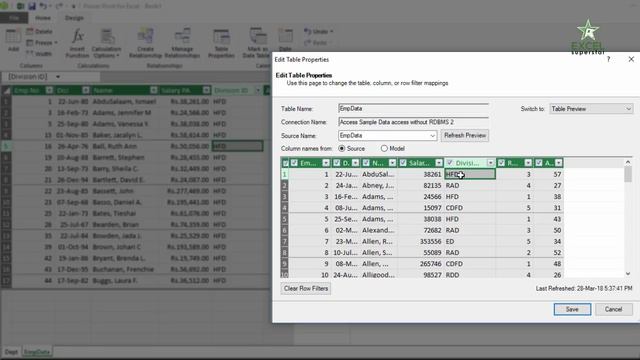Screen dimensions: 640x360
Task: Uncheck the Em... column checkbox
Action: (294, 163)
